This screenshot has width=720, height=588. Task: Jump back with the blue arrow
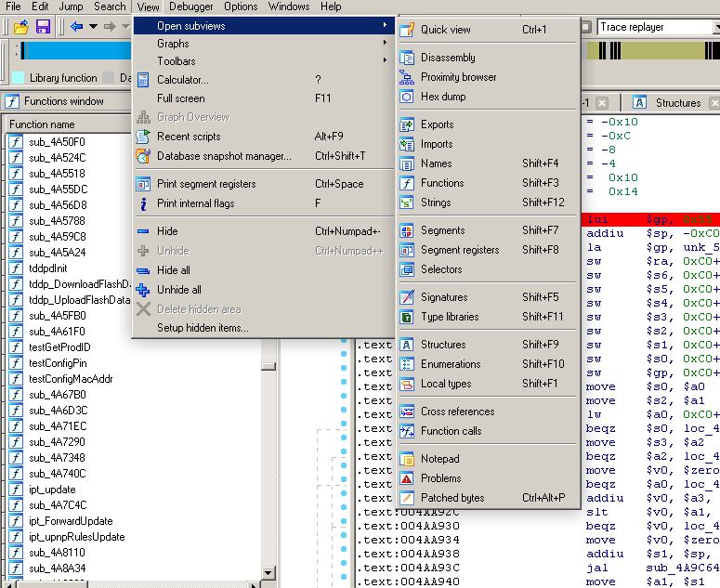76,27
